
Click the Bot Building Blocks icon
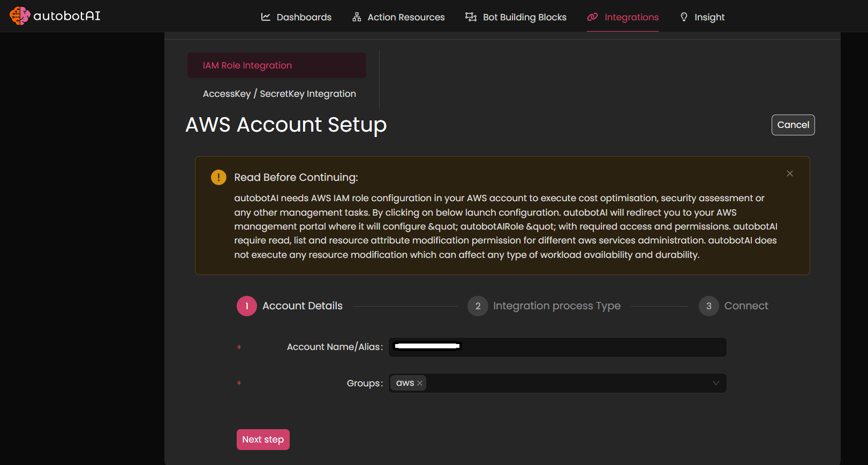[x=471, y=17]
